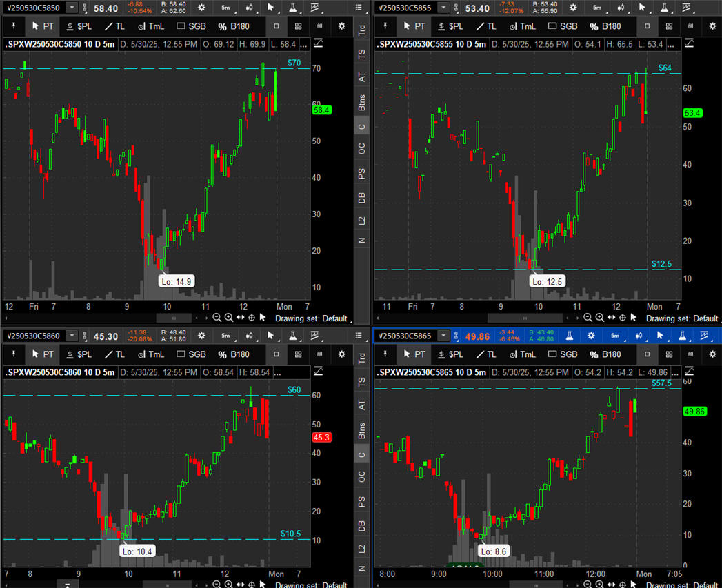Click crosshair icon under C5850 chart
Screen dimensions: 722x588
(x=252, y=318)
